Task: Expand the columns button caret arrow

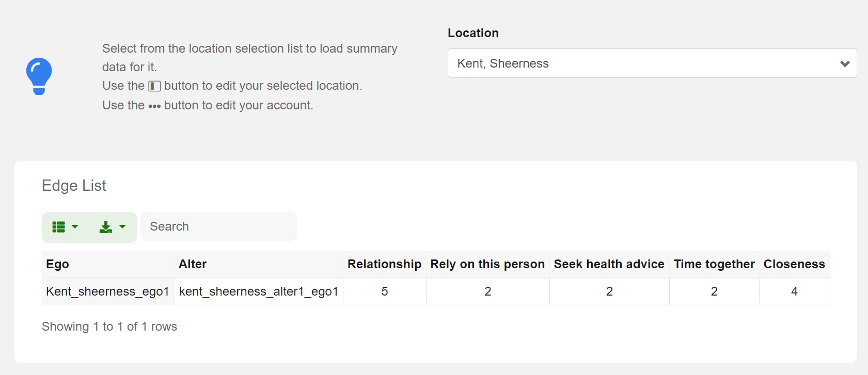Action: [75, 226]
